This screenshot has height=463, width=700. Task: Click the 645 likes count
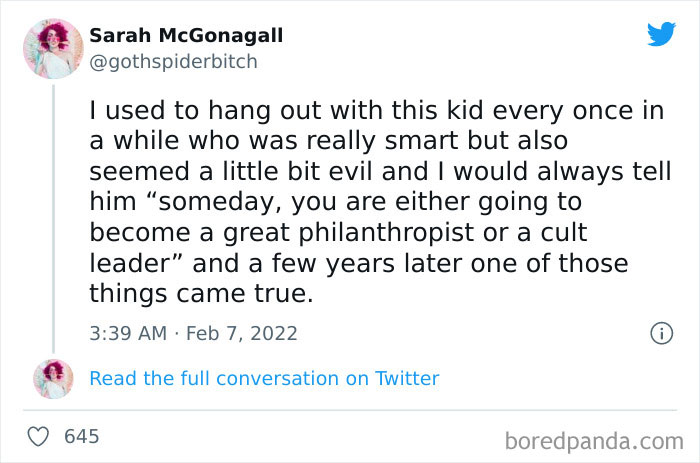click(x=81, y=436)
